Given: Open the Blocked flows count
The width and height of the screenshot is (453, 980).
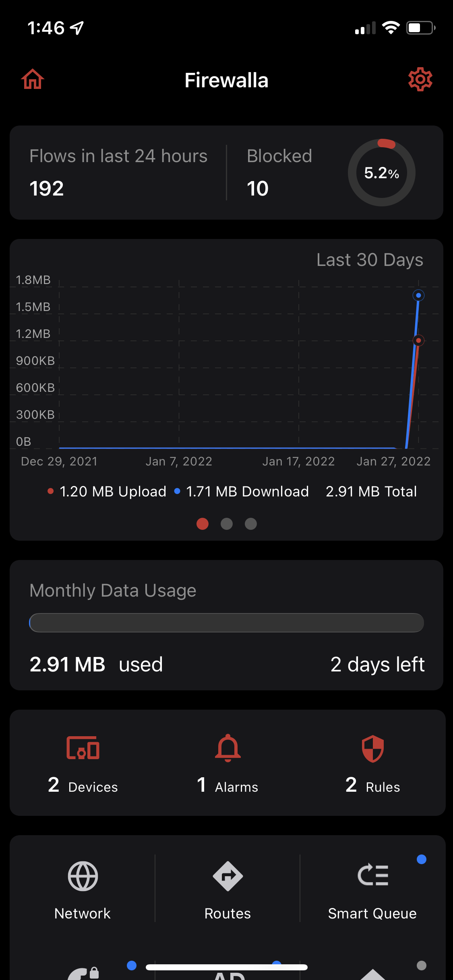Looking at the screenshot, I should click(x=279, y=173).
